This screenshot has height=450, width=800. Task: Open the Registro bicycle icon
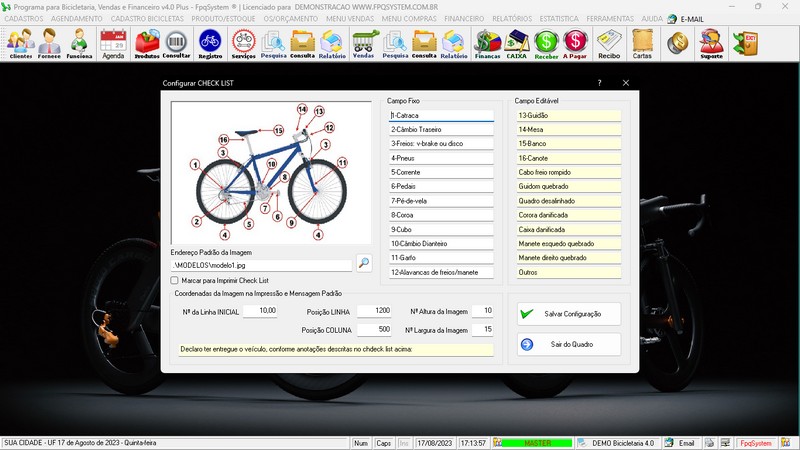210,44
